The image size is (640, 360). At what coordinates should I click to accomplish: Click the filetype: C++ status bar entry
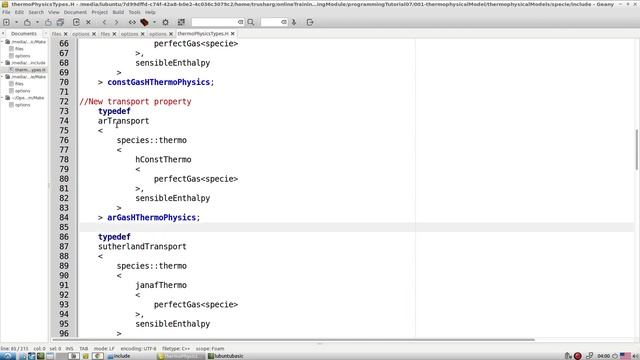coord(176,349)
